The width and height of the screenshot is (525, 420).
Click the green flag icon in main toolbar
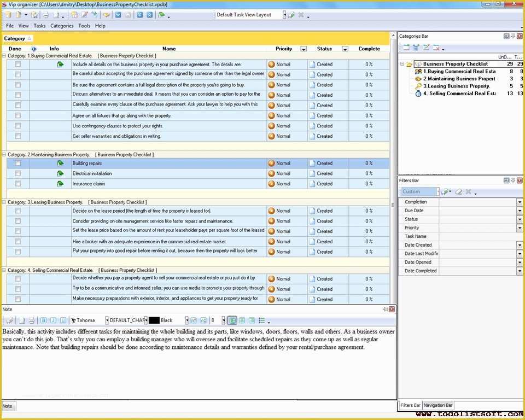(x=161, y=15)
